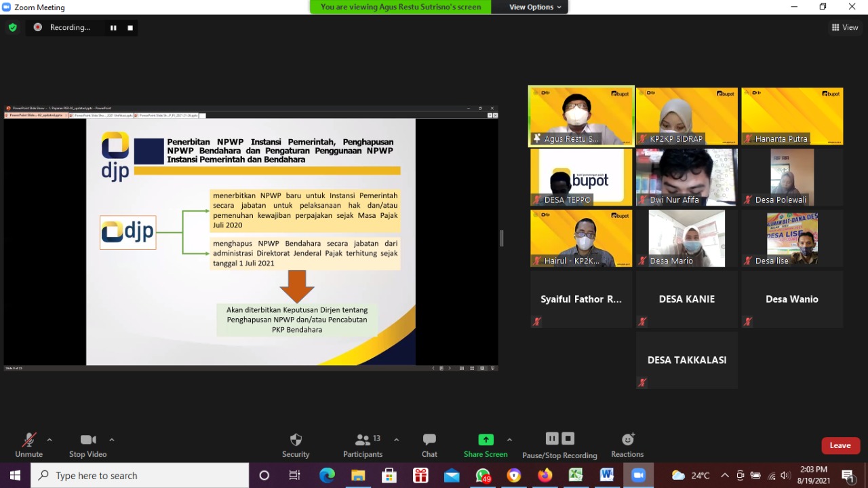
Task: Stop the recording in top bar
Action: point(130,28)
